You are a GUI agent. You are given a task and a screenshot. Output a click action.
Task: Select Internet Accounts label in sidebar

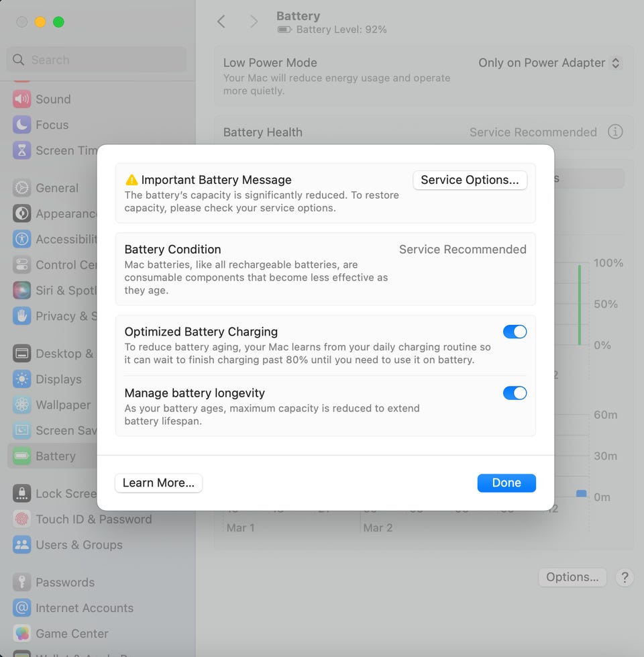85,608
